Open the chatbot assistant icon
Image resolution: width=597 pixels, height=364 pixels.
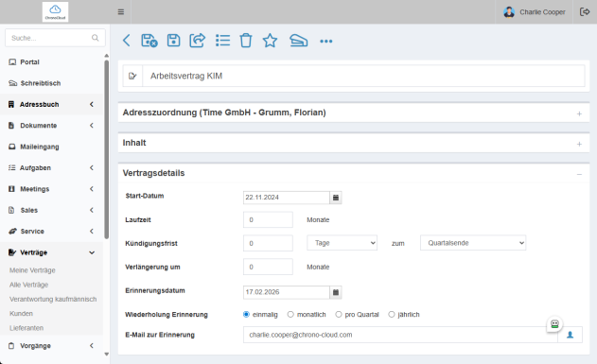[554, 324]
